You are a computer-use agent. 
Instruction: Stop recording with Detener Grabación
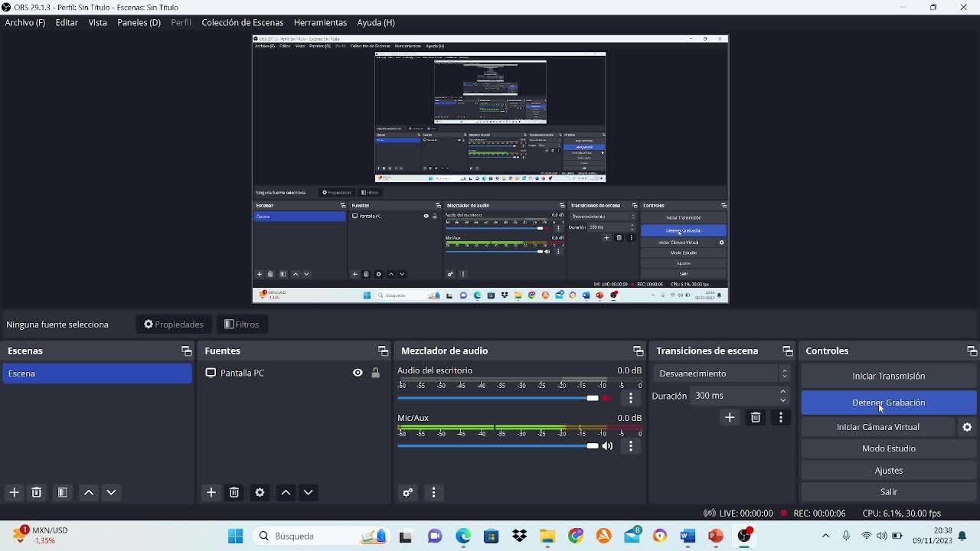[889, 403]
